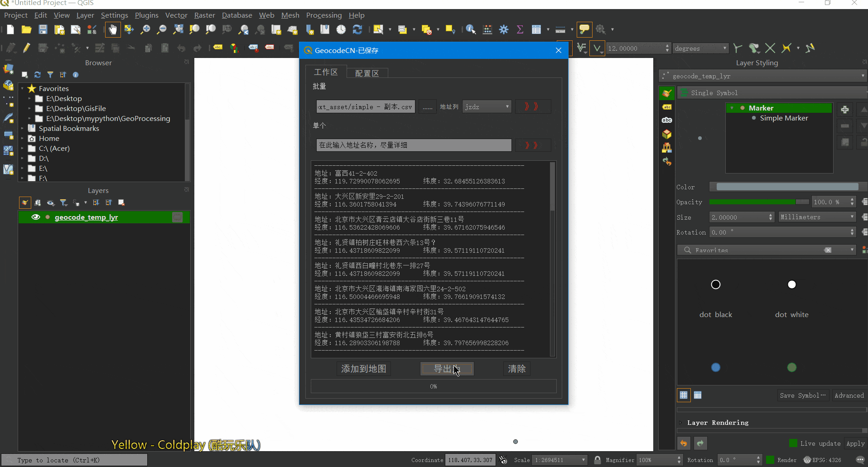Switch to the 工作区 tab
The image size is (868, 467).
tap(326, 72)
